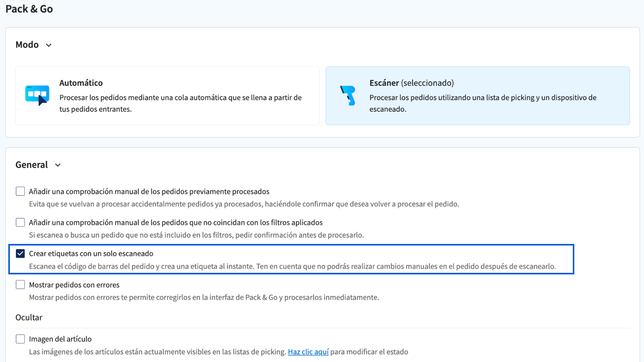644x362 pixels.
Task: Uncheck Crear etiquetas con un solo escaneado
Action: (20, 254)
